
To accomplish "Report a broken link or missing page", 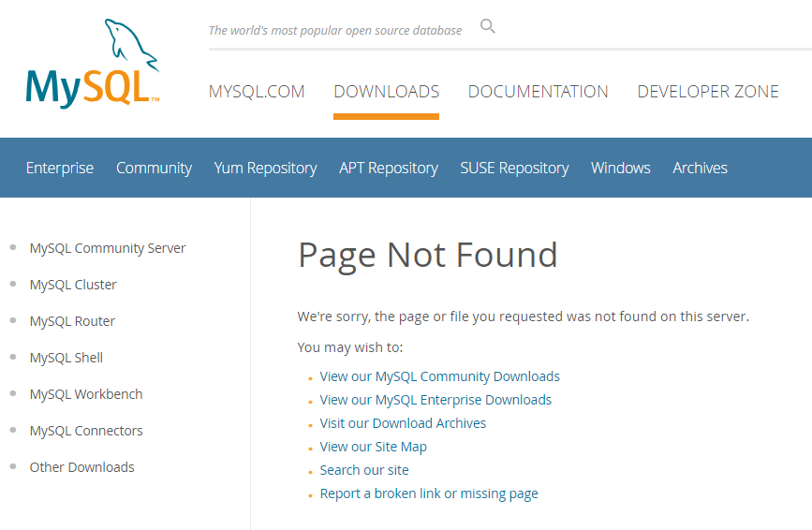I will [429, 493].
